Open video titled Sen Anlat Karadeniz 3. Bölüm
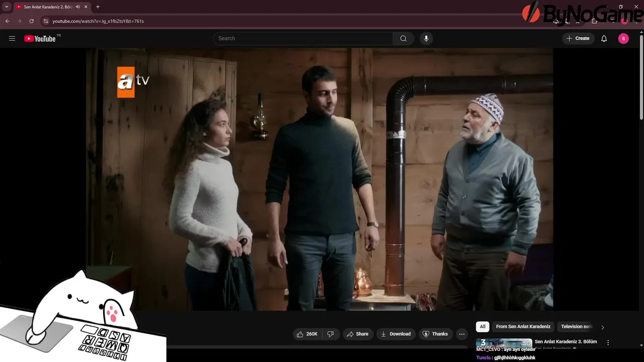This screenshot has width=644, height=362. click(566, 341)
